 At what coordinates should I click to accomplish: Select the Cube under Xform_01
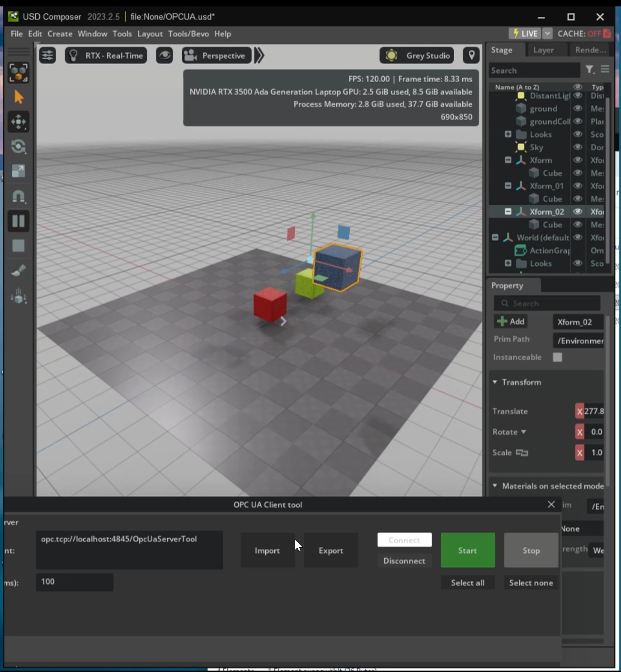tap(552, 199)
